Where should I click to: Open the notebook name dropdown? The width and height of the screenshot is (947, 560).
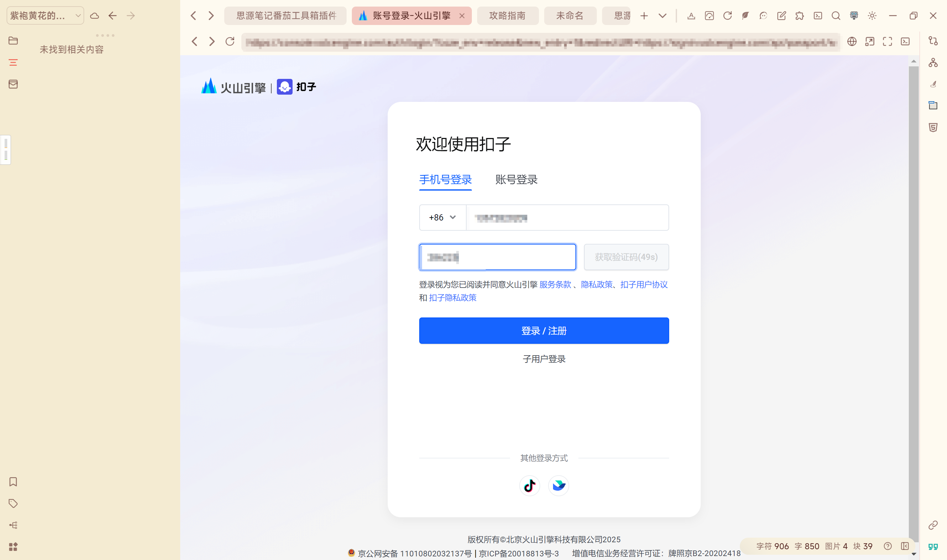[x=45, y=16]
